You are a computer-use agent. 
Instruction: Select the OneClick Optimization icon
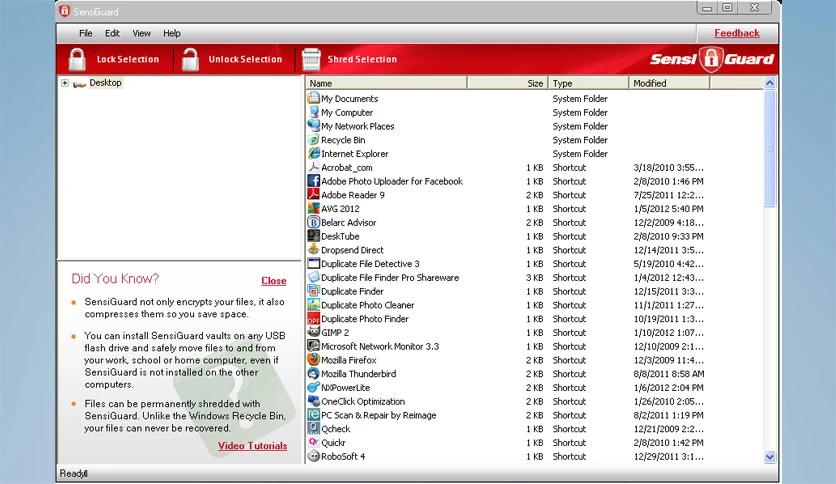tap(314, 401)
